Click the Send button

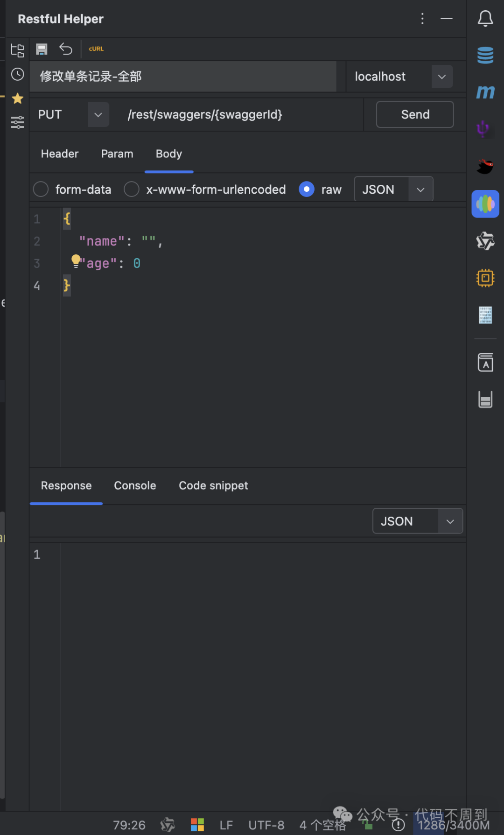pyautogui.click(x=415, y=114)
